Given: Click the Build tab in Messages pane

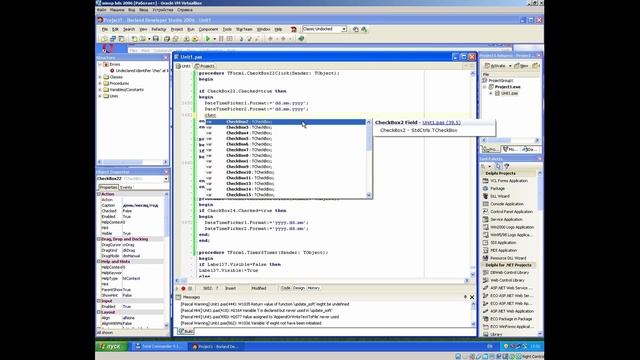Looking at the screenshot, I should [x=186, y=331].
